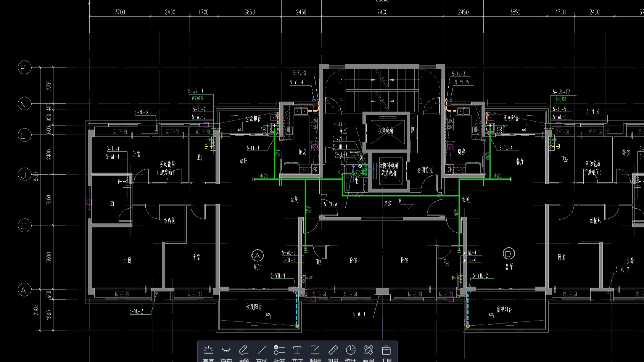Select the 文字 text tool
Image resolution: width=644 pixels, height=362 pixels.
click(297, 352)
